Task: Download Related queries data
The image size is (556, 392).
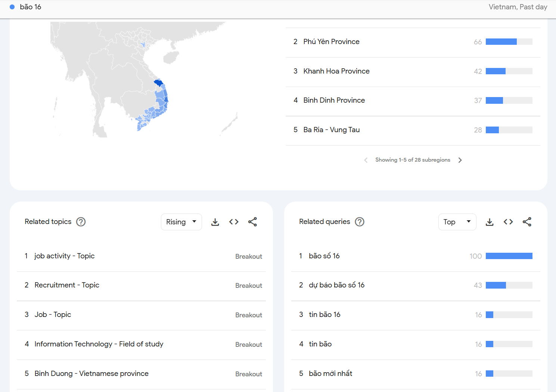Action: click(x=490, y=222)
